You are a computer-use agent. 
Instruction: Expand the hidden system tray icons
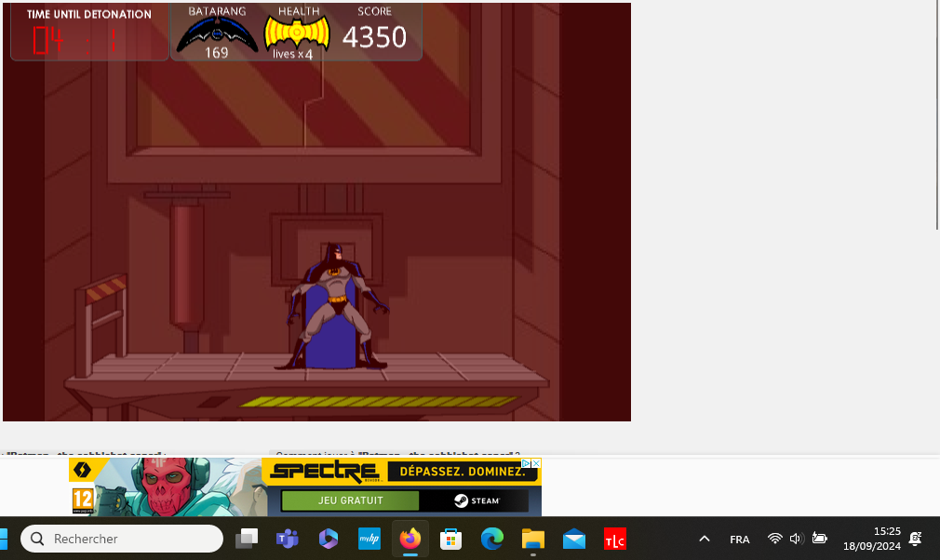pyautogui.click(x=705, y=539)
